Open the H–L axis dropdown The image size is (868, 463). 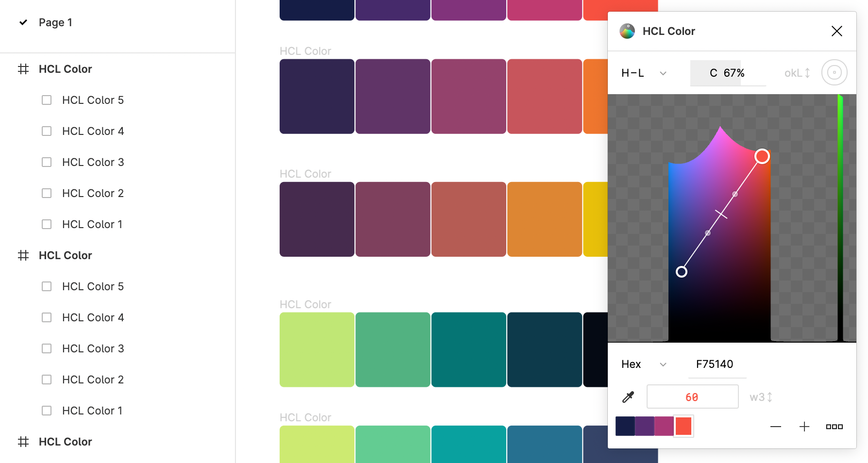(644, 73)
